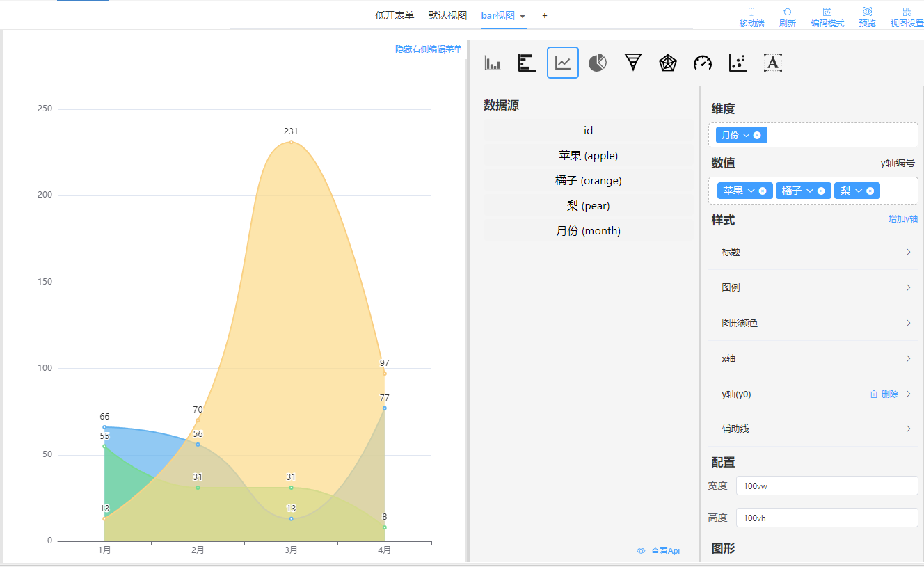Select the text component icon
Image resolution: width=924 pixels, height=567 pixels.
tap(773, 63)
